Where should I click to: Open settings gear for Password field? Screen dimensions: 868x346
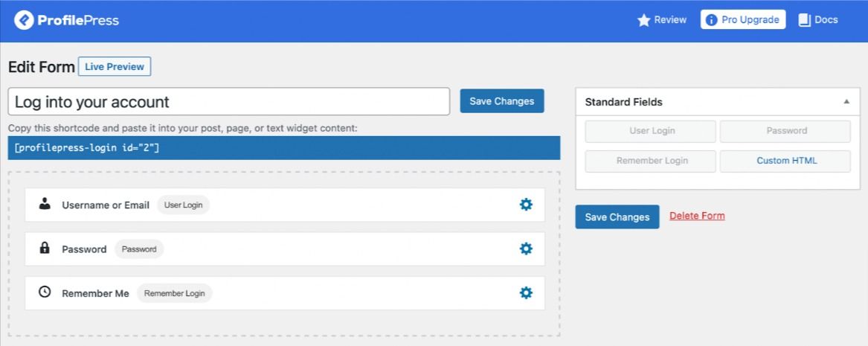(526, 249)
